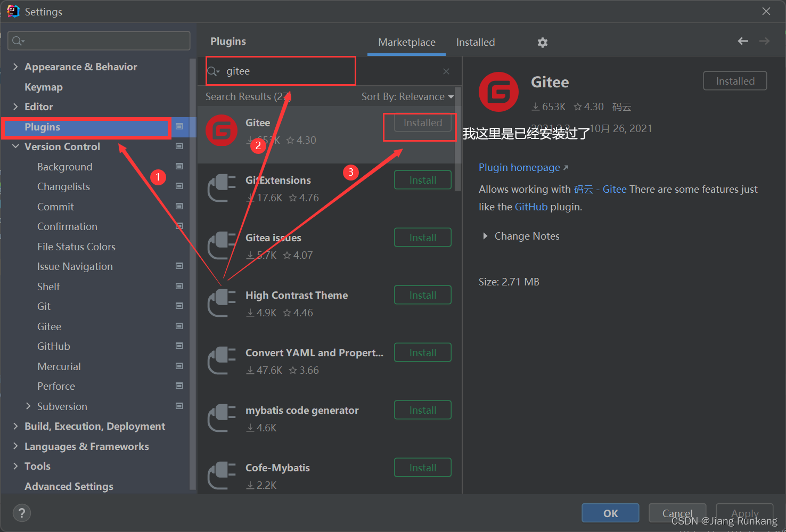Collapse the Version Control group
Screen dimensions: 786x532
(x=15, y=146)
